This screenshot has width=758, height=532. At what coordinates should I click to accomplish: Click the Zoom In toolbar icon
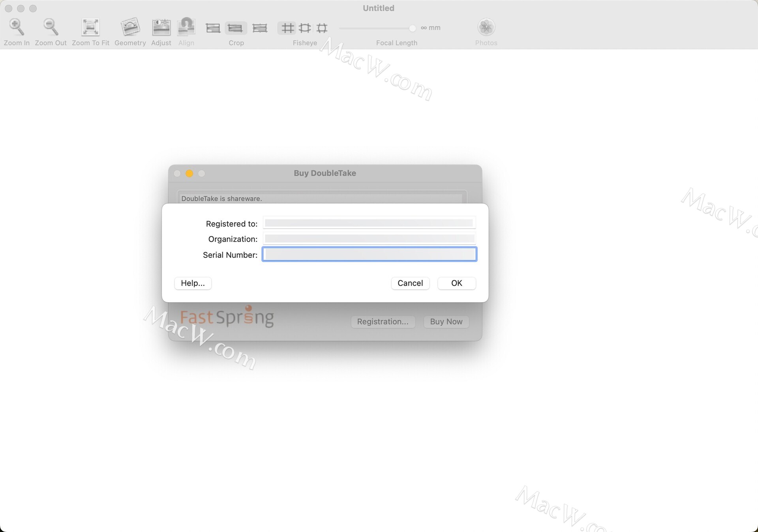click(17, 27)
